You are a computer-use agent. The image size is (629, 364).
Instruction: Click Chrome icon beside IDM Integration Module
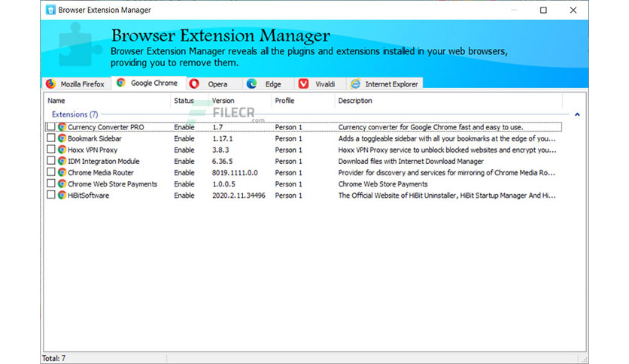point(62,161)
